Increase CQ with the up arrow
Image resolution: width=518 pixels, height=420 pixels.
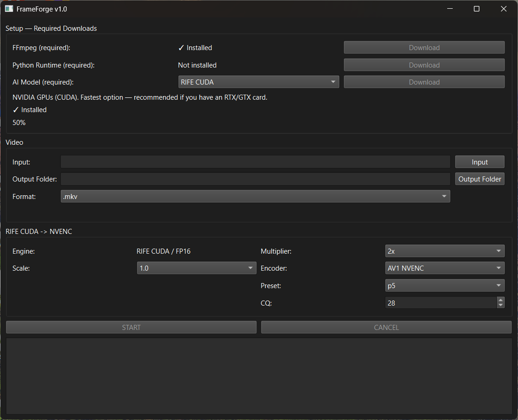point(501,300)
